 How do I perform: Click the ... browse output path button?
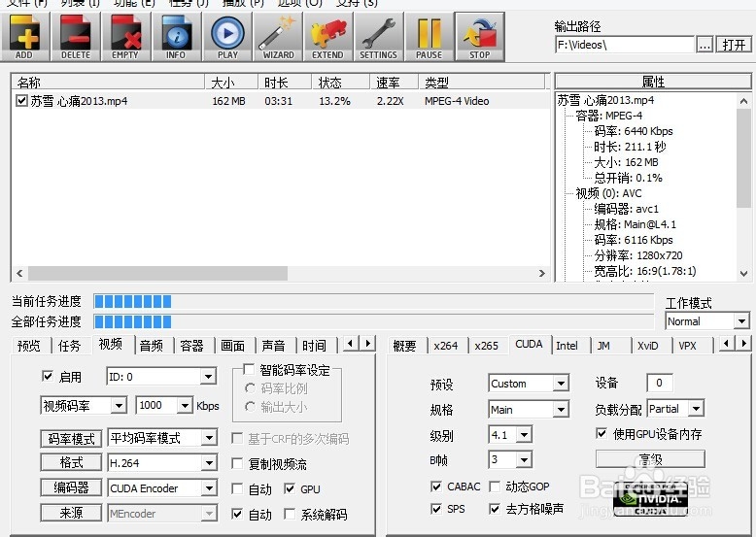[704, 45]
